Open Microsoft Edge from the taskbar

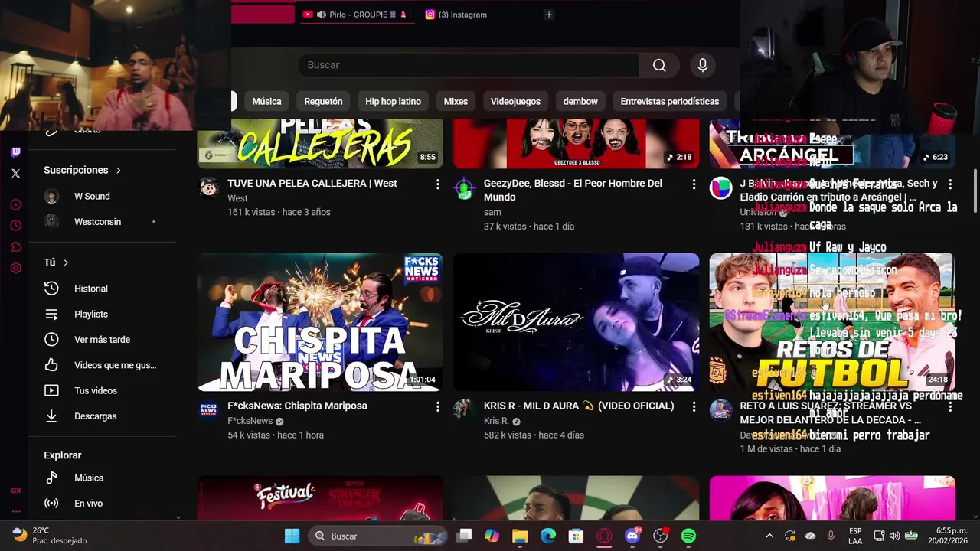pyautogui.click(x=548, y=536)
